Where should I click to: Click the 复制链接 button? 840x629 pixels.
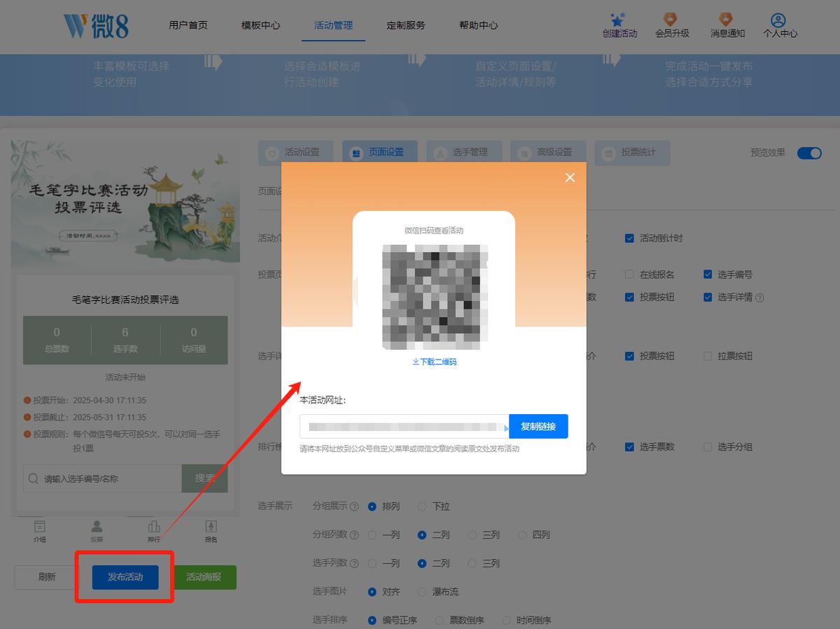538,426
